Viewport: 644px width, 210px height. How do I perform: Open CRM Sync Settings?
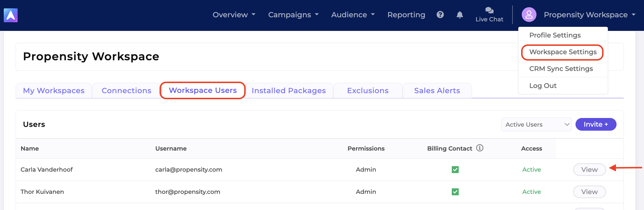pos(561,69)
